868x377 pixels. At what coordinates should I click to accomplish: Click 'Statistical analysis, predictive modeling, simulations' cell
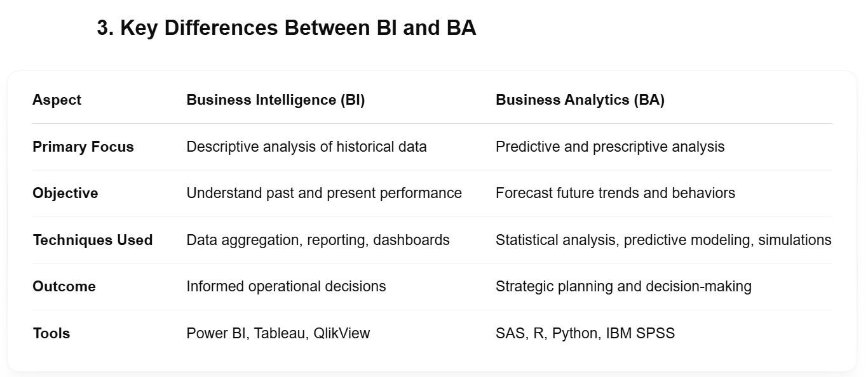(x=663, y=240)
